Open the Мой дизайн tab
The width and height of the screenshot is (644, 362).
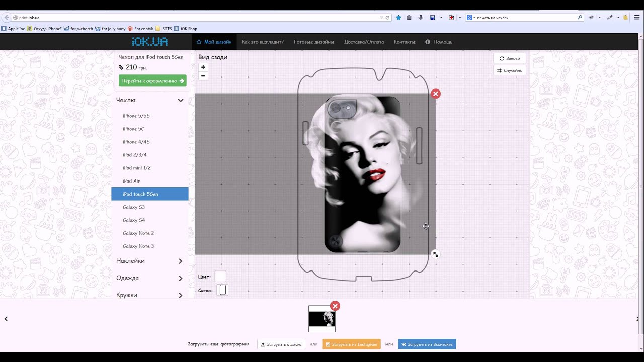214,42
